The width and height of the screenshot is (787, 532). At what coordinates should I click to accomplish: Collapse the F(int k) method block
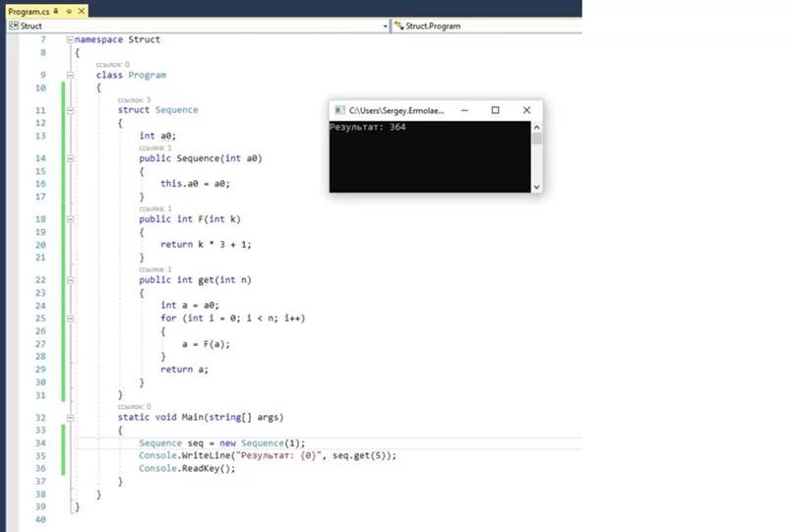70,219
